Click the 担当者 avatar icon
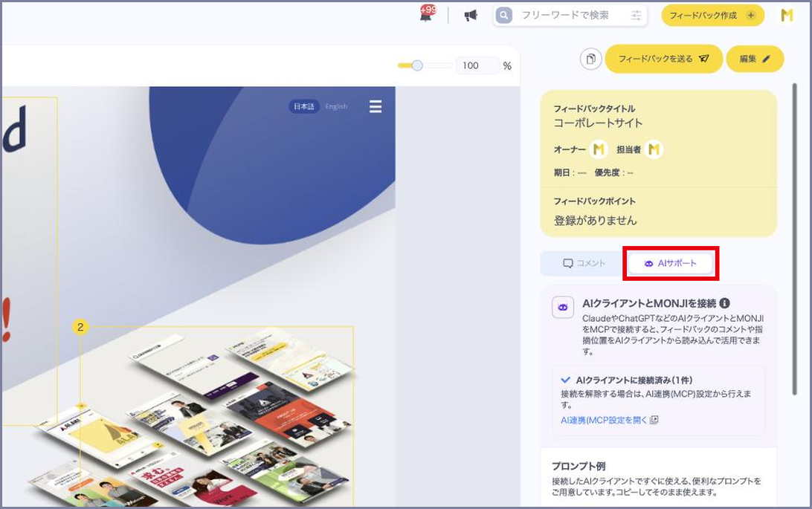This screenshot has height=509, width=812. coord(654,149)
